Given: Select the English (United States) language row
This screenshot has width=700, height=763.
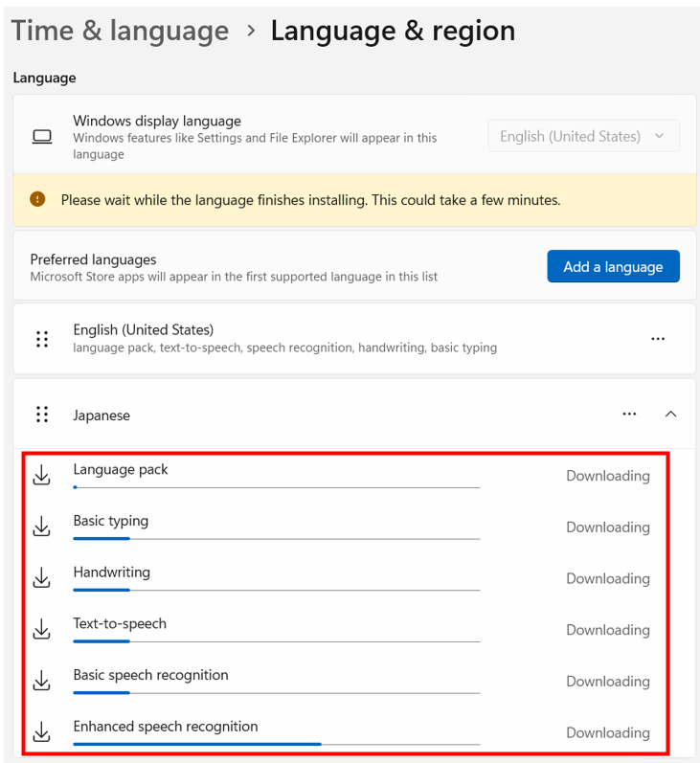Looking at the screenshot, I should 354,339.
